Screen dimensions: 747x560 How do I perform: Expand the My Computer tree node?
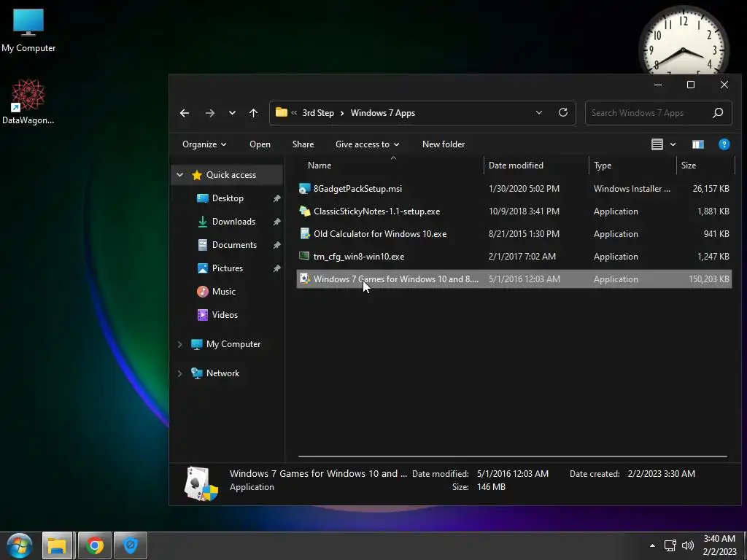click(x=179, y=344)
